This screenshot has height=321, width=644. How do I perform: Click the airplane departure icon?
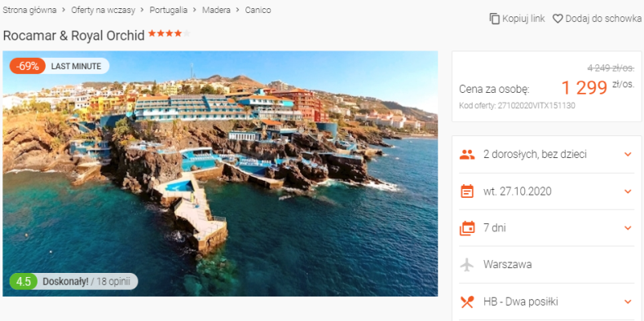(467, 264)
